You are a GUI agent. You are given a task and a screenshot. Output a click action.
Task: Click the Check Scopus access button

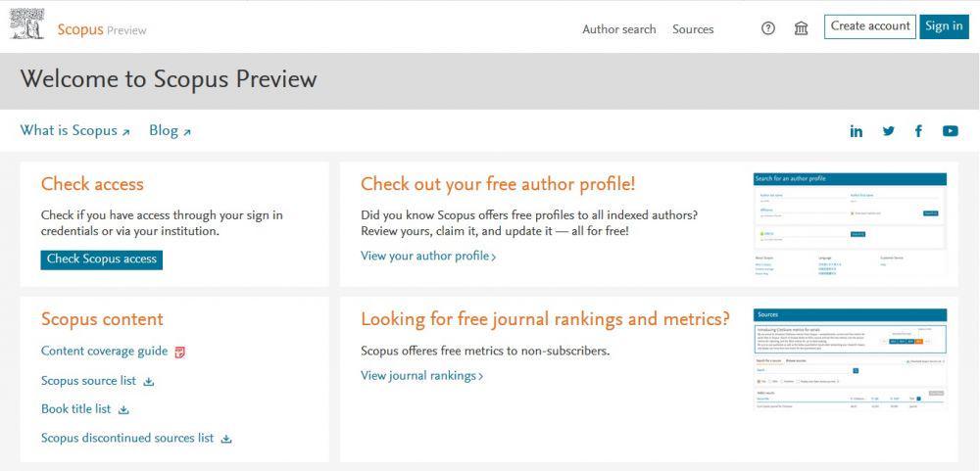coord(101,259)
